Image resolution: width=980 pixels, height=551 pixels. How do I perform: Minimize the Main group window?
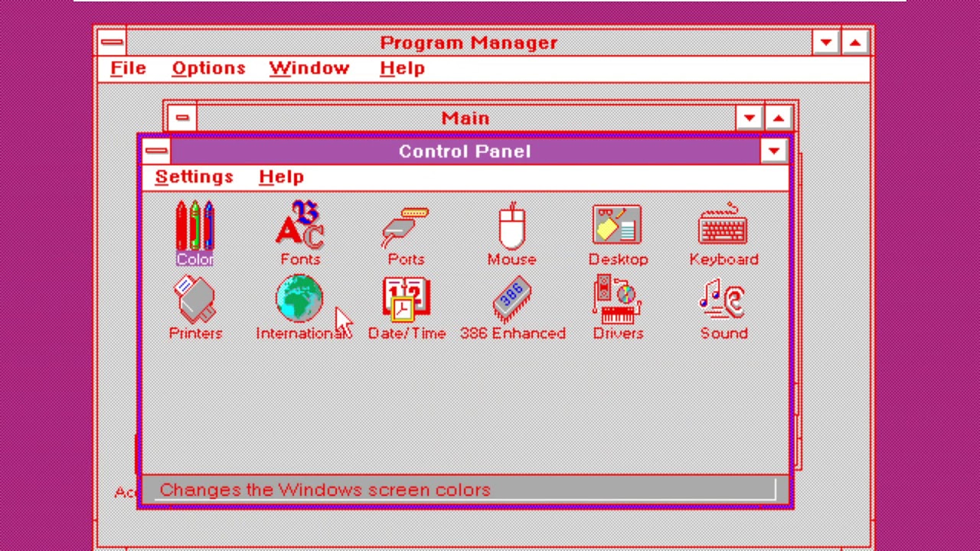[x=749, y=118]
